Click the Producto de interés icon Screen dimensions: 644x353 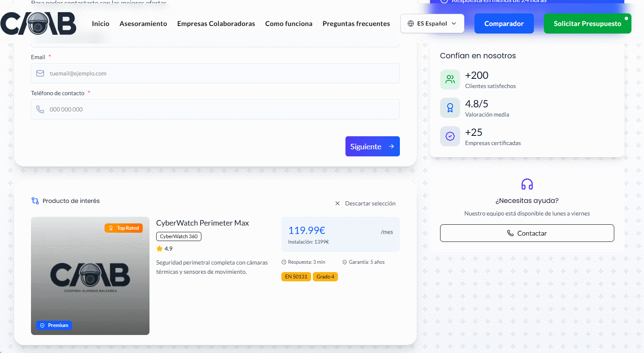[35, 201]
